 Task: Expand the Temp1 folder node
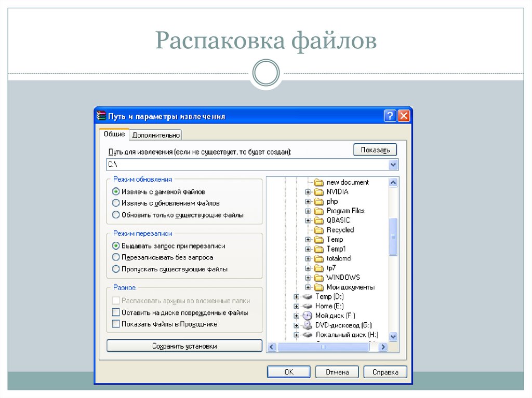point(308,249)
